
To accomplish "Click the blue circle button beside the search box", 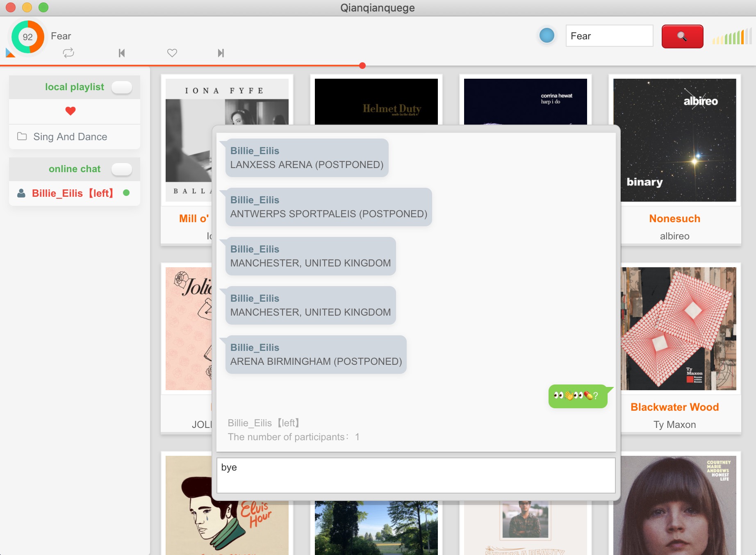I will coord(547,36).
